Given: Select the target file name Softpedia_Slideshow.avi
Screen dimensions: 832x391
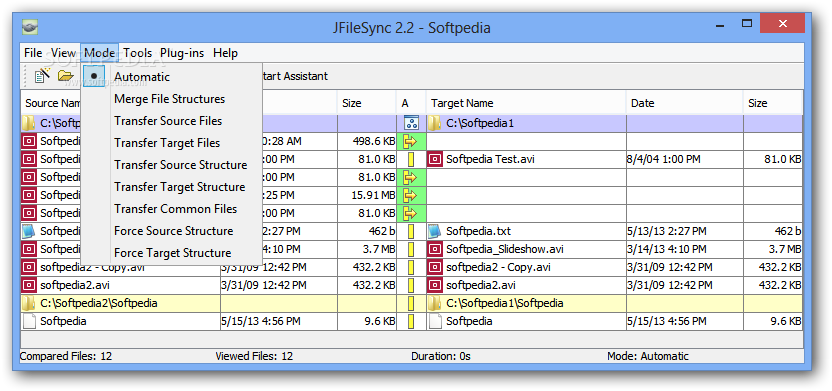Looking at the screenshot, I should click(x=505, y=249).
